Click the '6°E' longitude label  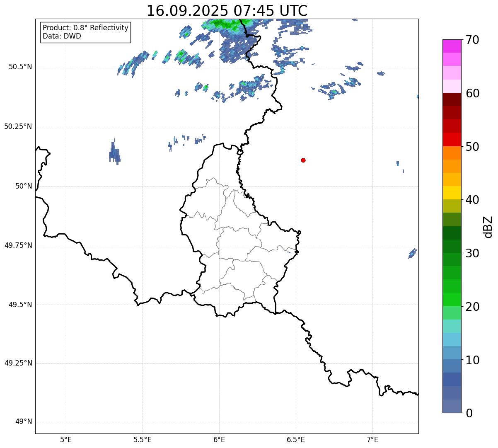[x=219, y=440]
